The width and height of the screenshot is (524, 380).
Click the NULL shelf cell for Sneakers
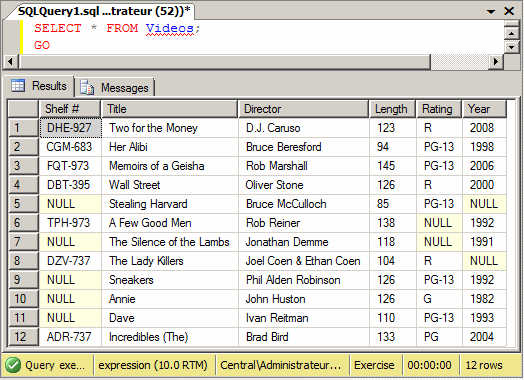(70, 280)
